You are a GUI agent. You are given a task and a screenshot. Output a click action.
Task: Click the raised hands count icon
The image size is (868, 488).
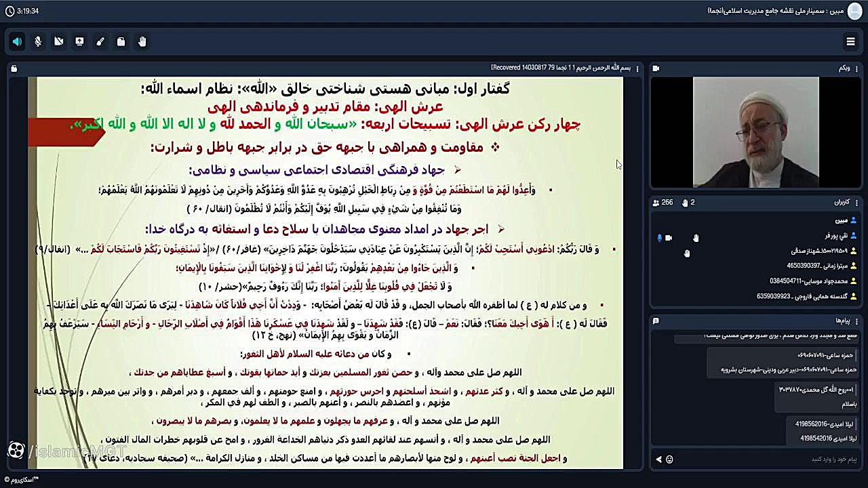tap(685, 203)
